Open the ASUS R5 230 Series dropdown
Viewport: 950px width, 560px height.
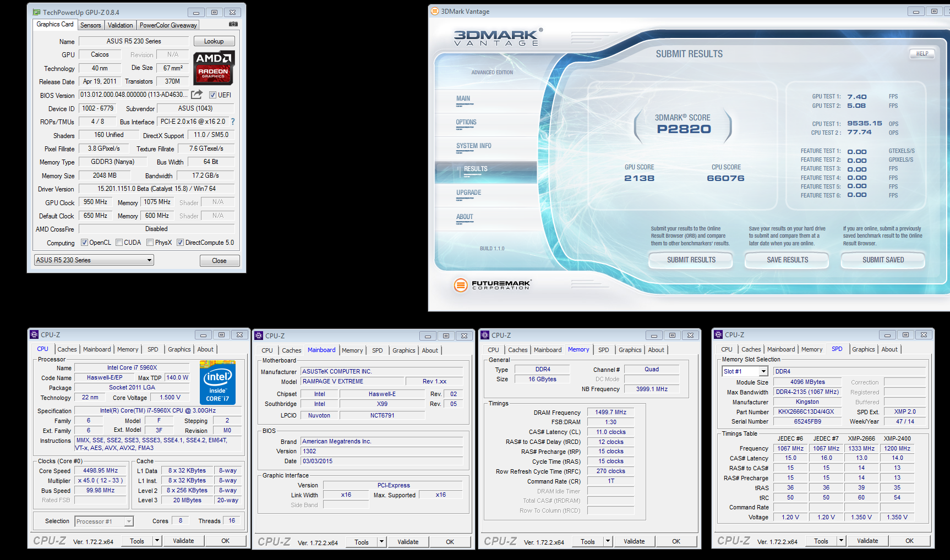click(x=94, y=260)
